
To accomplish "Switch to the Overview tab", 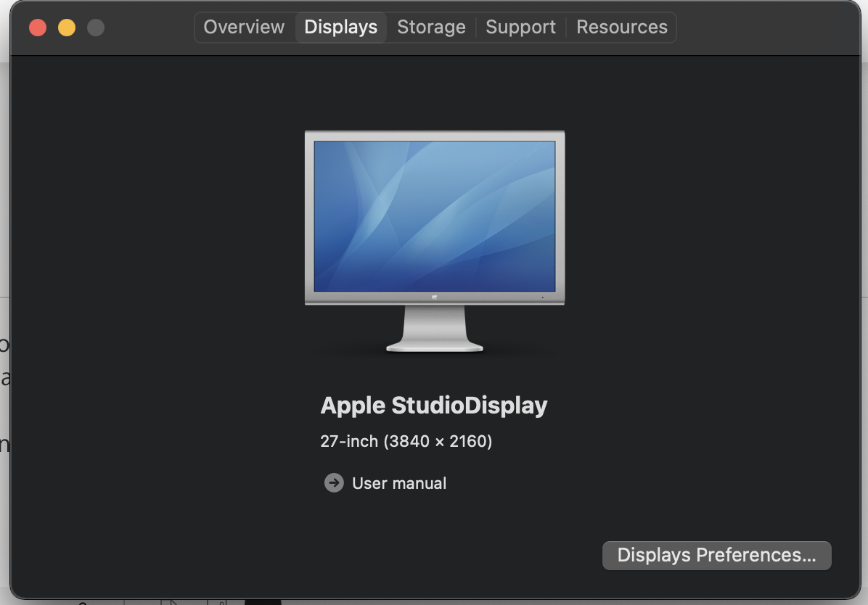I will pyautogui.click(x=244, y=27).
